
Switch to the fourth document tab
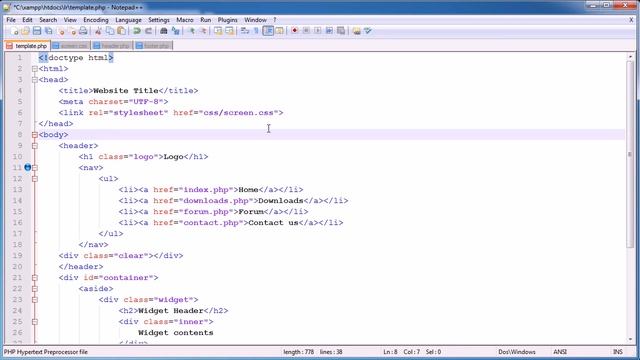(153, 46)
